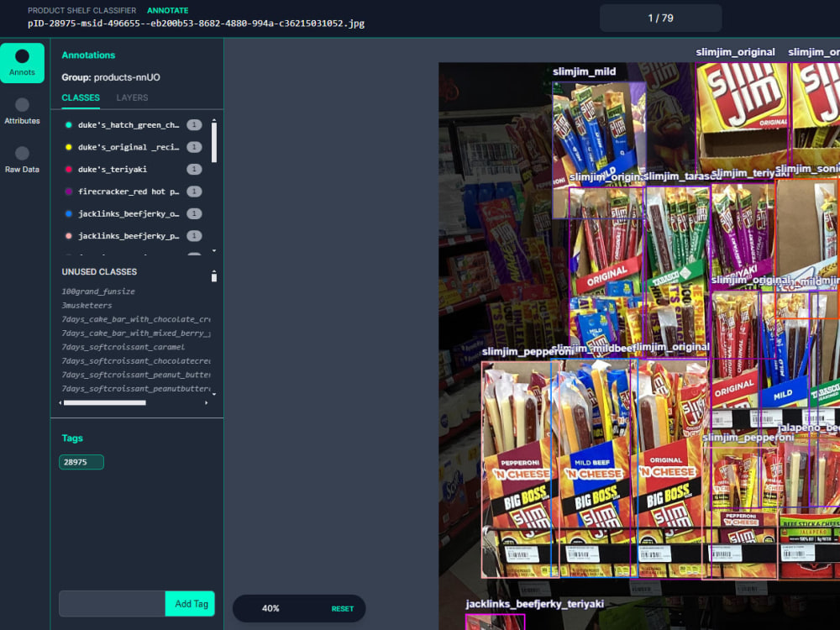This screenshot has height=630, width=840.
Task: Click horizontal scrollbar right arrow
Action: (207, 403)
